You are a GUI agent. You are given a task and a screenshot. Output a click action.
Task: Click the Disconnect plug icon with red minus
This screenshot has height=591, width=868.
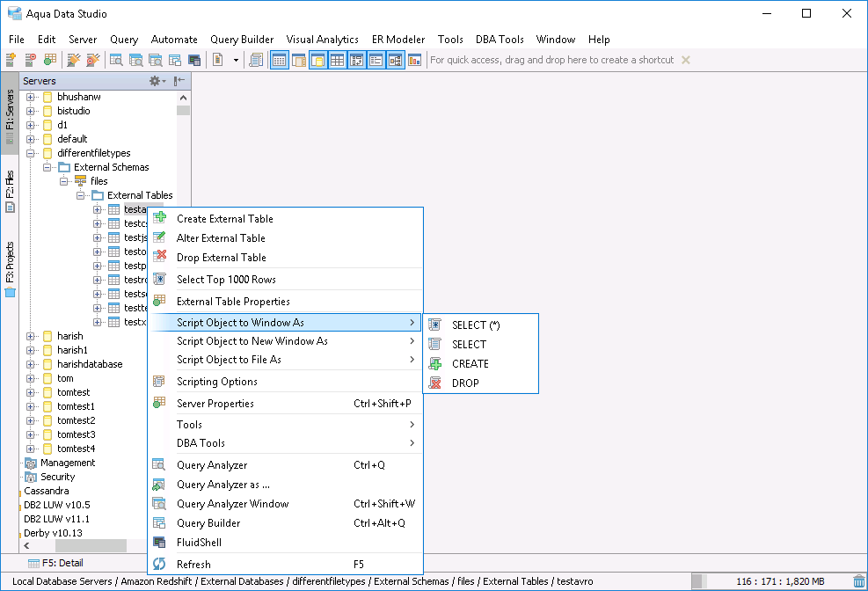[x=93, y=60]
